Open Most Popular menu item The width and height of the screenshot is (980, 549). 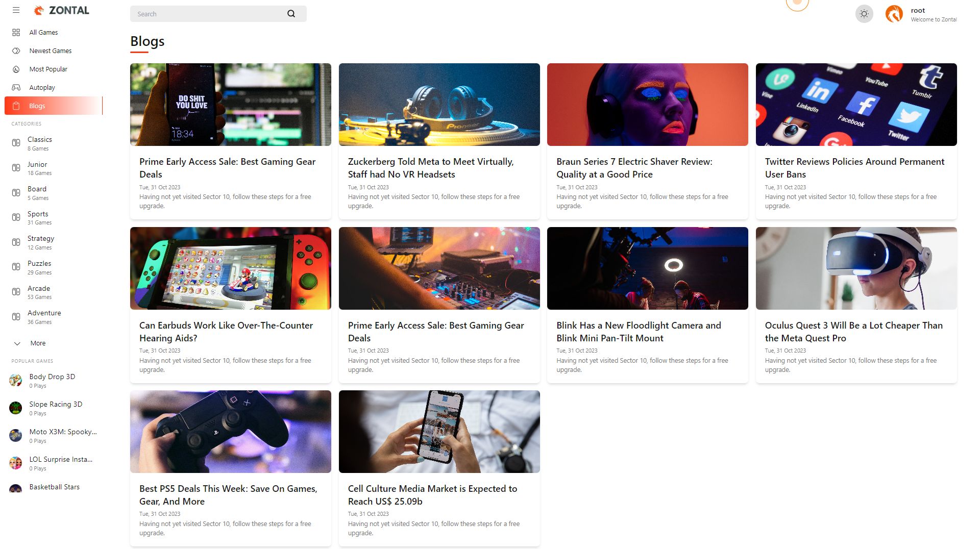pyautogui.click(x=54, y=69)
